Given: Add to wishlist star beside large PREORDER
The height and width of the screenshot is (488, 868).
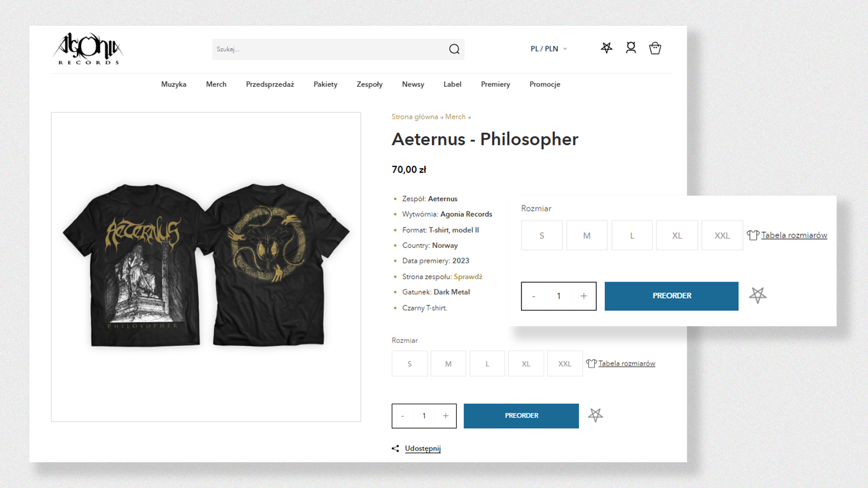Looking at the screenshot, I should point(758,296).
